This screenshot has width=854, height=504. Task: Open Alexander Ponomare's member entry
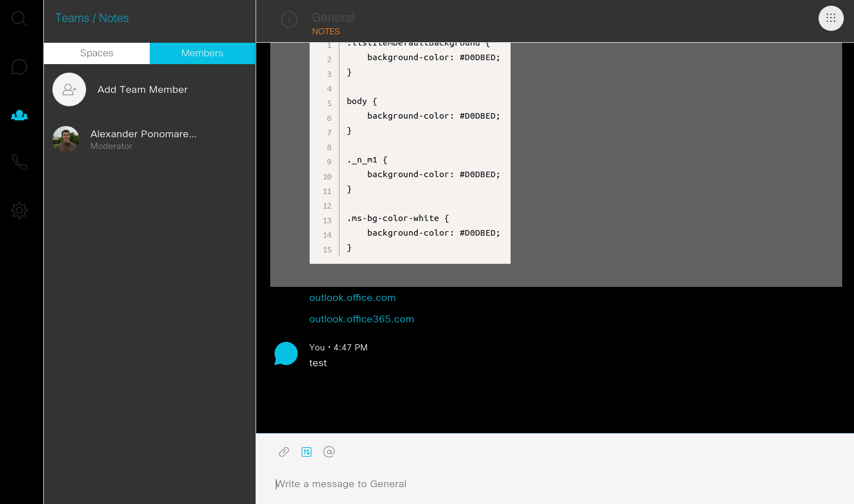143,134
